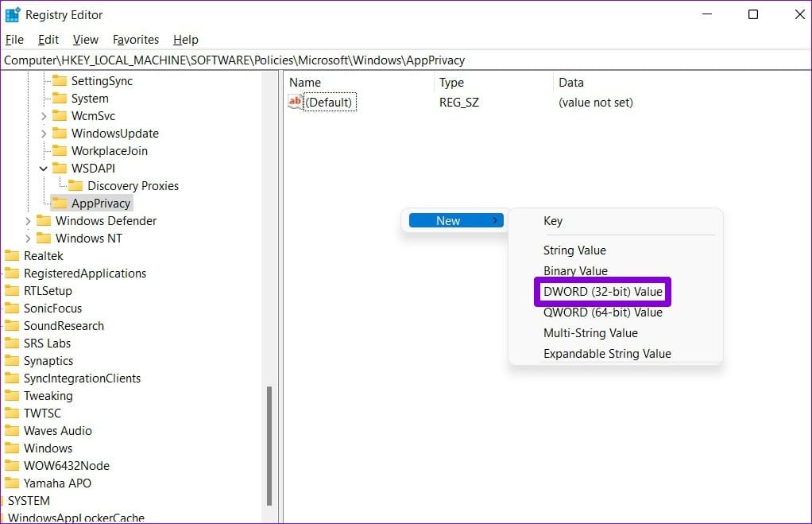Expand the Windows Defender node
The width and height of the screenshot is (812, 524).
tap(27, 220)
